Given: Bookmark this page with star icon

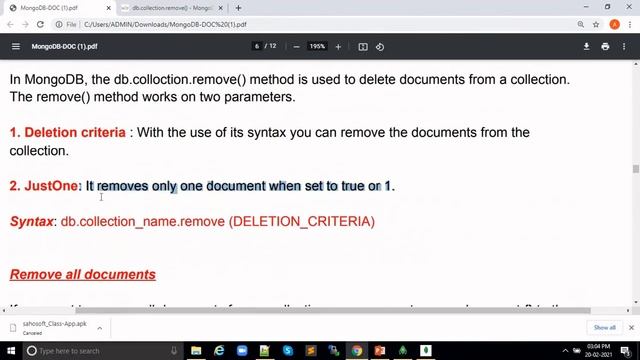Looking at the screenshot, I should coord(596,24).
